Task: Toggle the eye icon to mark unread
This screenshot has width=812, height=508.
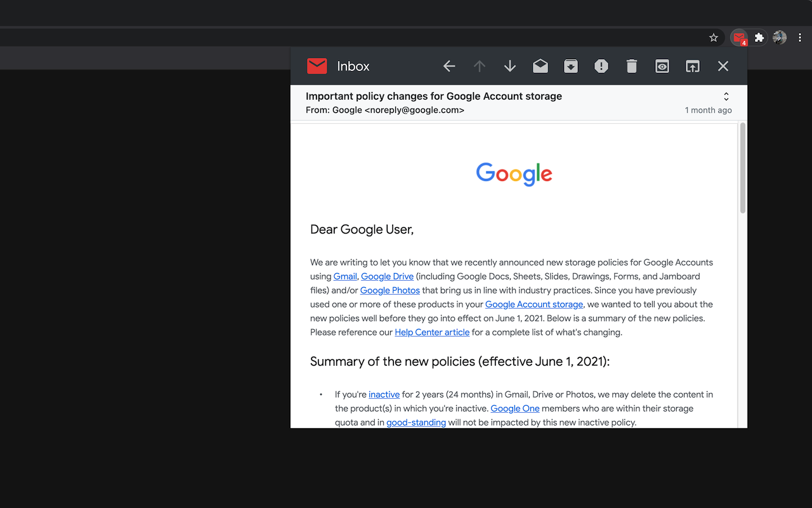Action: pos(662,66)
